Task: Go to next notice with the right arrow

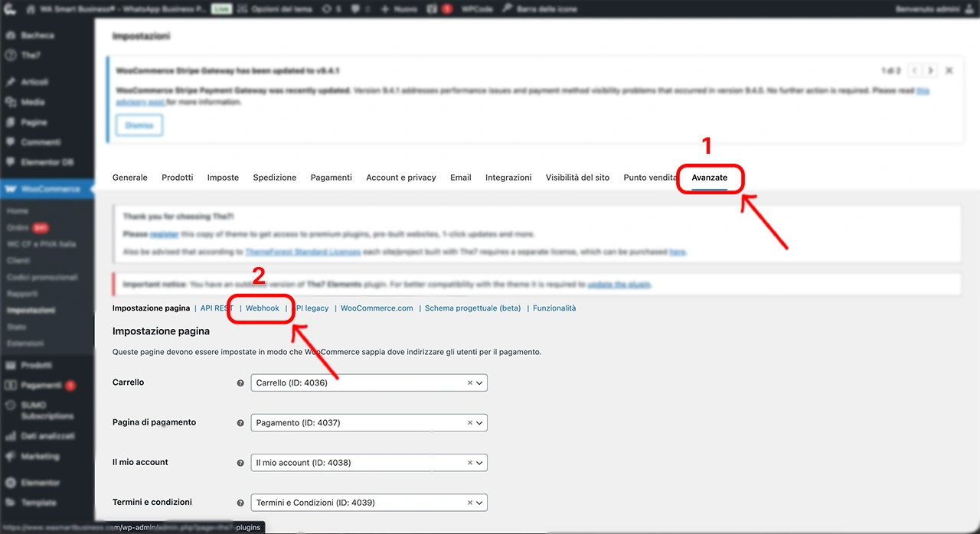Action: 930,70
